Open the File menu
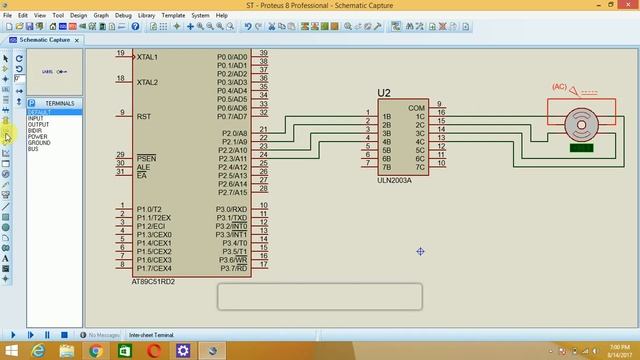This screenshot has width=640, height=360. click(7, 15)
